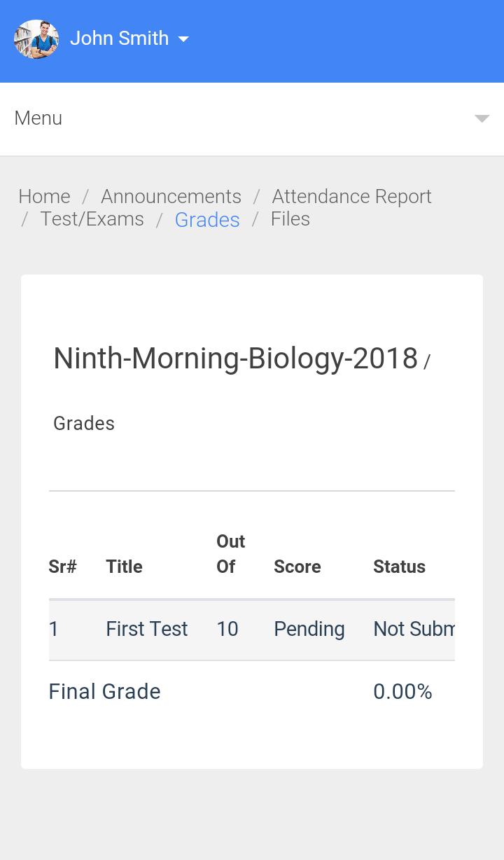The height and width of the screenshot is (860, 504).
Task: Open the John Smith user dropdown arrow
Action: pos(183,39)
